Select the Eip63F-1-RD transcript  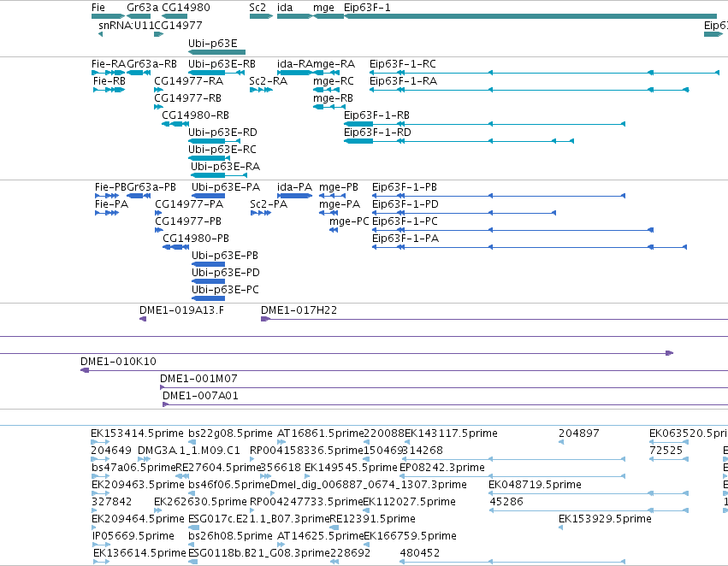[x=459, y=141]
